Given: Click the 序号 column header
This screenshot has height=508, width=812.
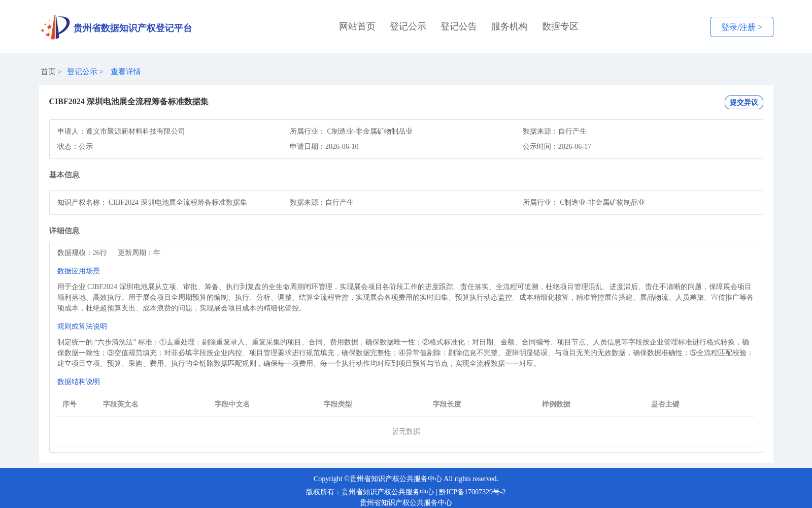Looking at the screenshot, I should [70, 404].
